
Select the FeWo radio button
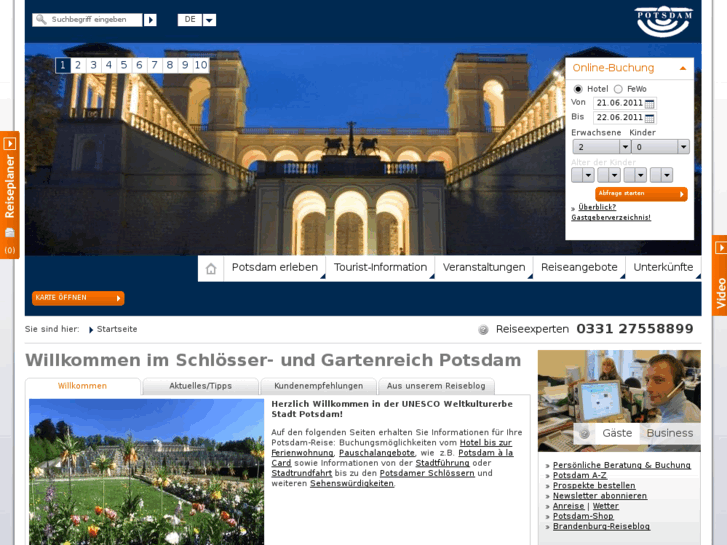coord(618,89)
